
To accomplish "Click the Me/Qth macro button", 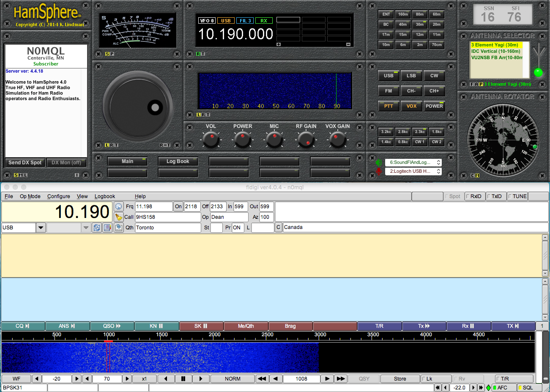I will [x=246, y=326].
